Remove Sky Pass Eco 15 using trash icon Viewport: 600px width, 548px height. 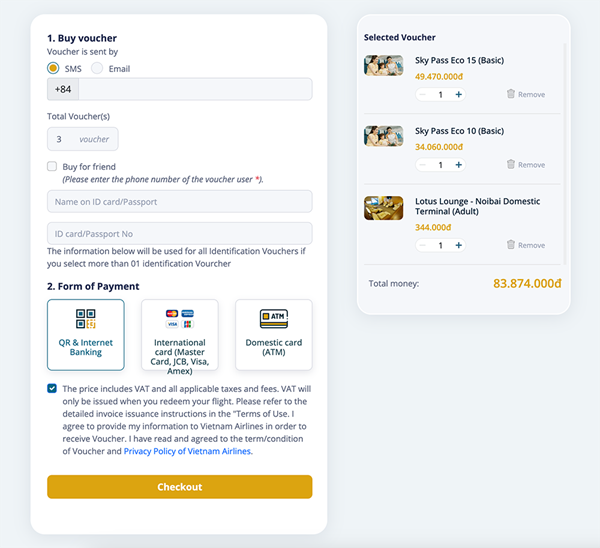510,94
